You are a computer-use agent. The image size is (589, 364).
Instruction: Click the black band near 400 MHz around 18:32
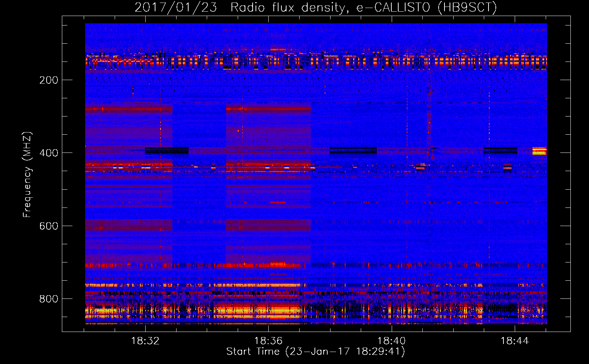167,151
